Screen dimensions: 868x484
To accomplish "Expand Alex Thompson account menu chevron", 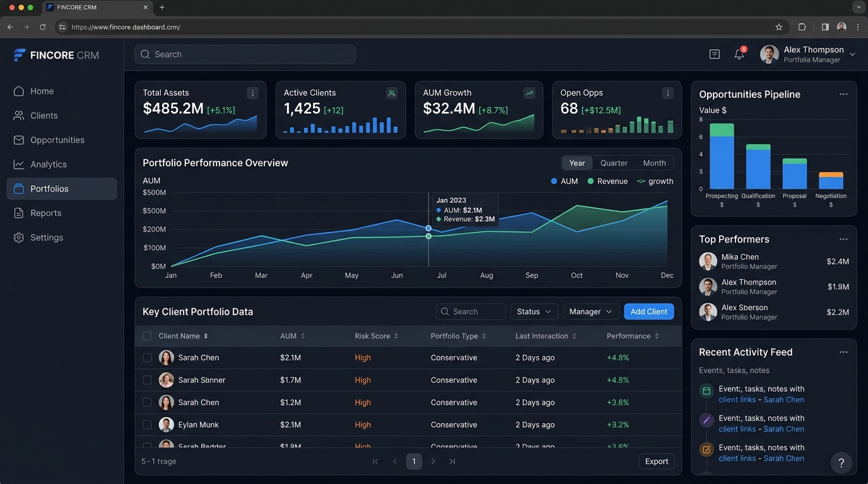I will (852, 54).
